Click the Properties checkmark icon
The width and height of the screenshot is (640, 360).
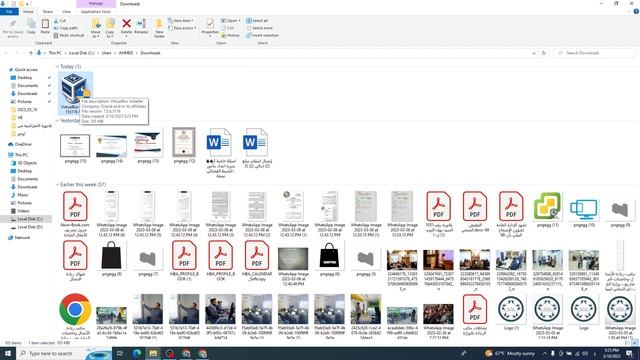210,24
